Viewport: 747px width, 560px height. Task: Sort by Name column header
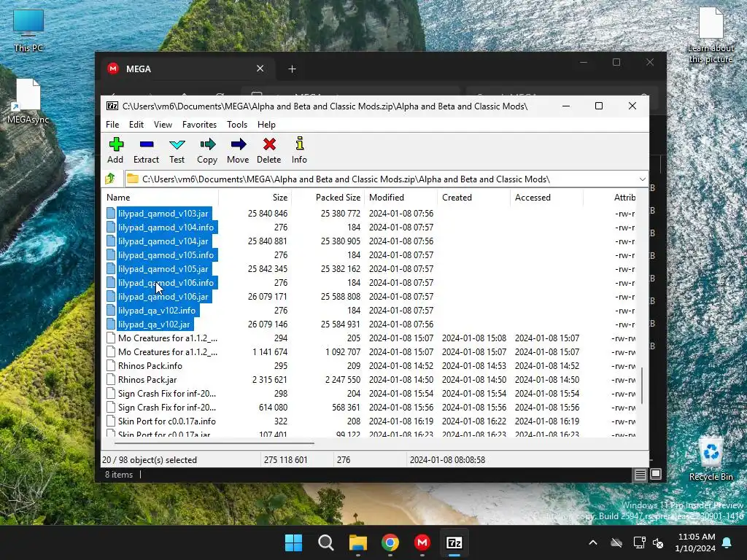(160, 197)
